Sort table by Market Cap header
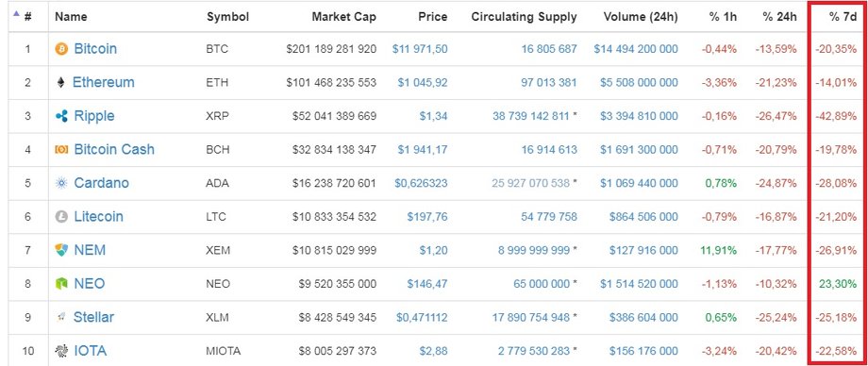Image resolution: width=868 pixels, height=366 pixels. tap(343, 17)
